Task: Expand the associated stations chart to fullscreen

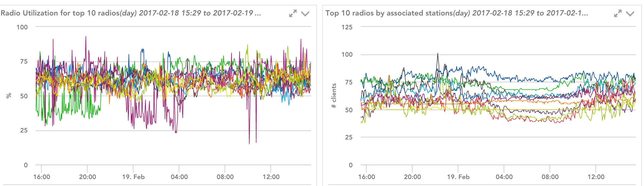Action: tap(618, 13)
